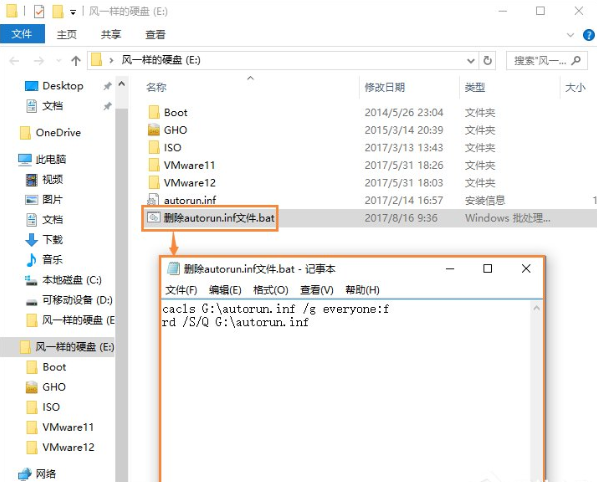Open the quick access toolbar dropdown
Screen dimensions: 597x482
[73, 12]
